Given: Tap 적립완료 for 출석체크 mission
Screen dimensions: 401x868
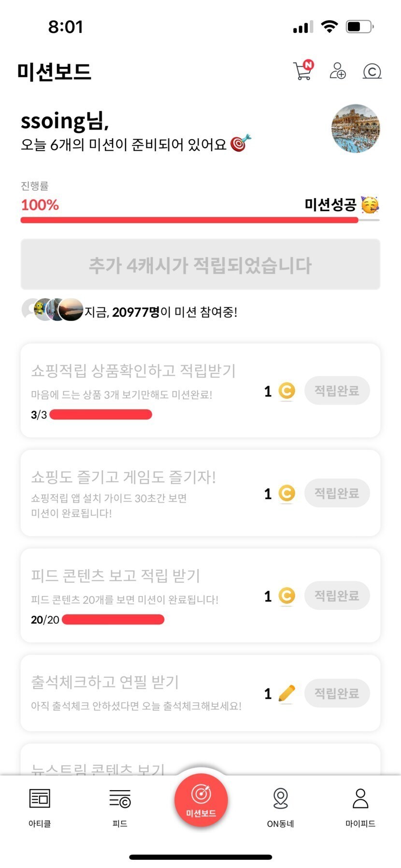Looking at the screenshot, I should tap(337, 694).
